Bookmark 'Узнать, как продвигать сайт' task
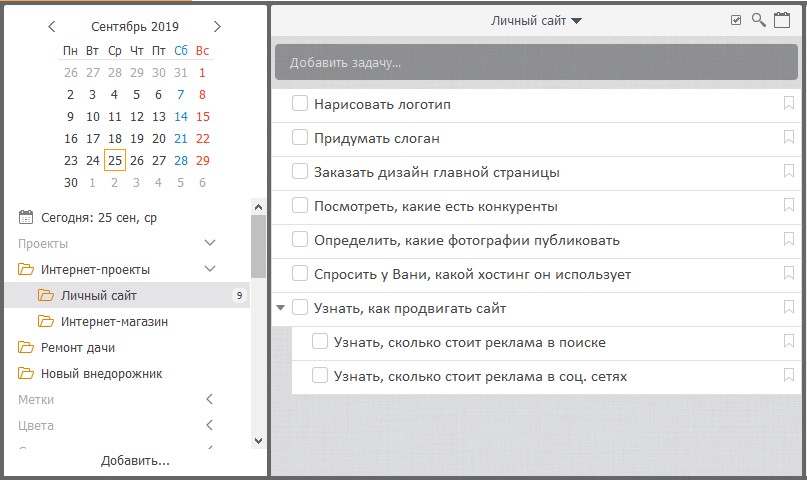Screen dimensions: 807x480 point(788,307)
